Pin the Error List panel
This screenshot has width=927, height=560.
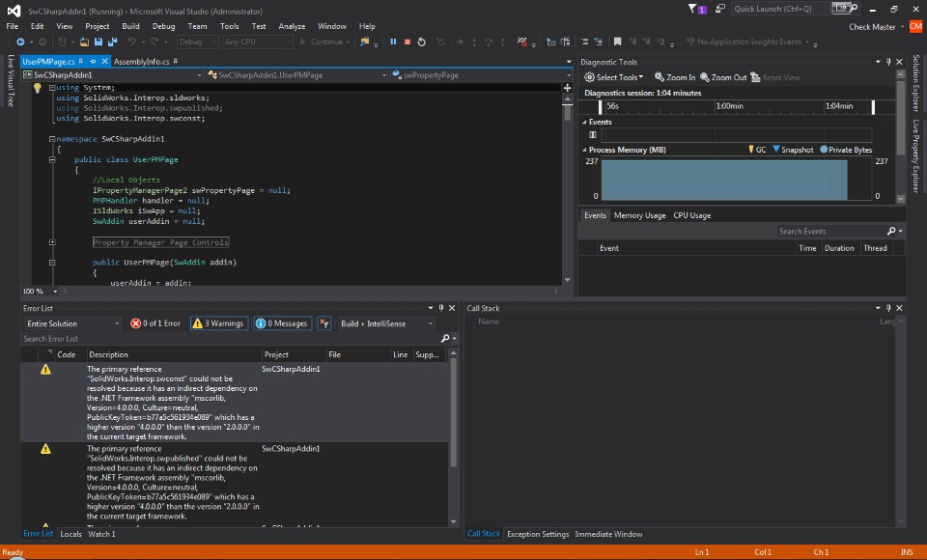tap(441, 308)
